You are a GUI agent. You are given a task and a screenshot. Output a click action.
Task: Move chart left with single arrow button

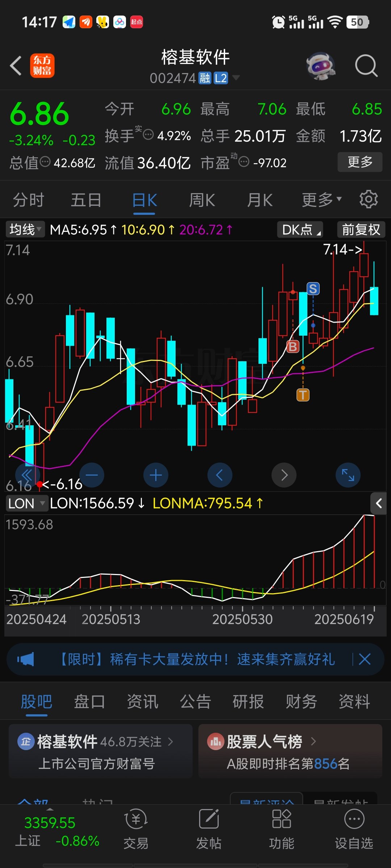pyautogui.click(x=220, y=475)
